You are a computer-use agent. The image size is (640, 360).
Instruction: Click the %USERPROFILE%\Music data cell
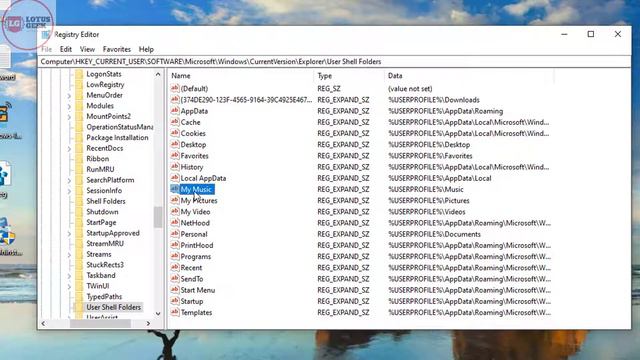pyautogui.click(x=426, y=189)
